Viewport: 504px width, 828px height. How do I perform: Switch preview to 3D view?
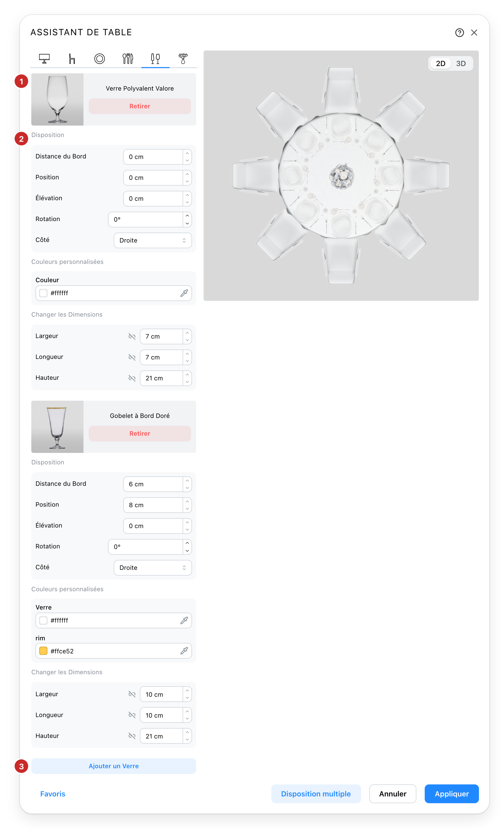coord(461,63)
